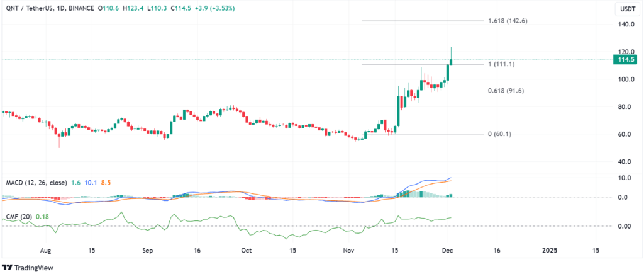Click the 1.618 (142.6) Fibonacci label

tap(506, 21)
